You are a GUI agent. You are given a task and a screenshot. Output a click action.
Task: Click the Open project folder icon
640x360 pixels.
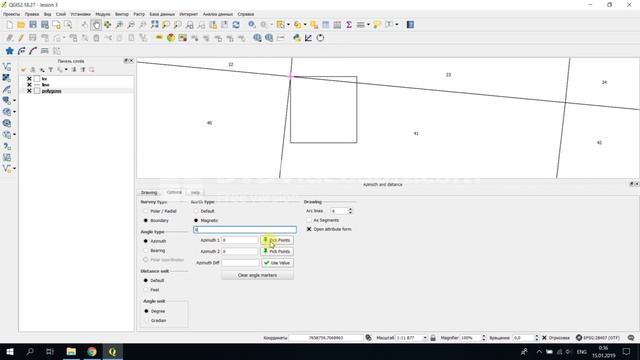21,25
